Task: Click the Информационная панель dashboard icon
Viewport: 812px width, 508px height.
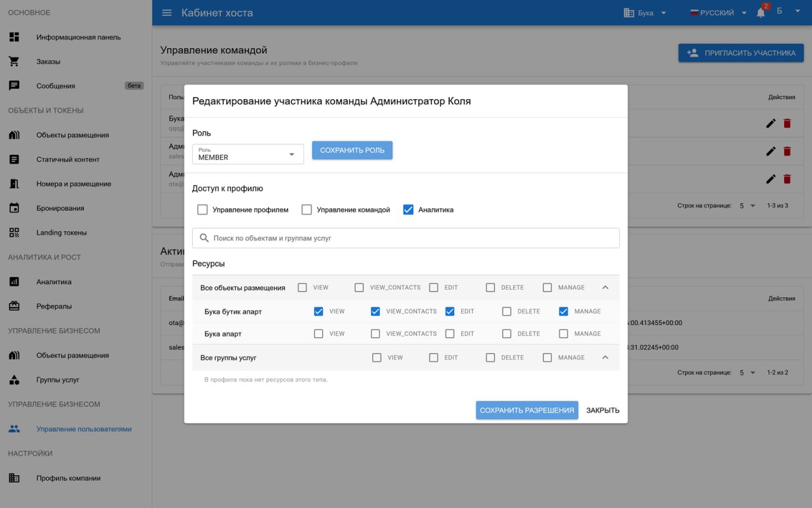Action: coord(14,37)
